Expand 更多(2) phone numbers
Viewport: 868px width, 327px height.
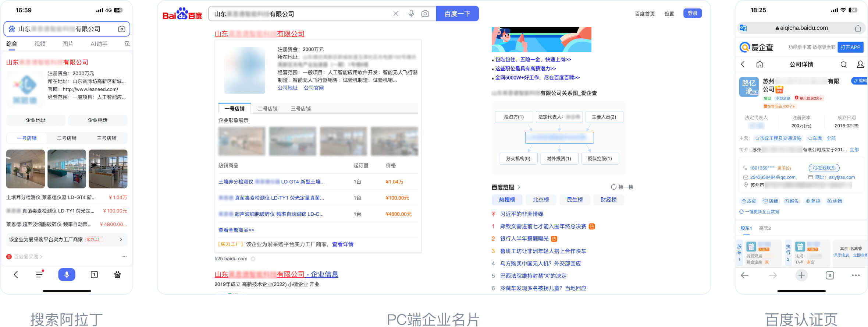coord(784,168)
